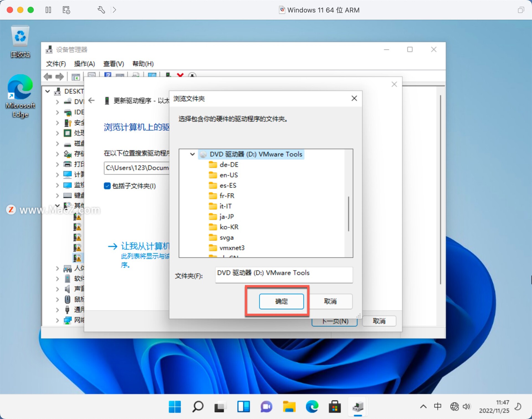Open the Microsoft Store from the taskbar
This screenshot has width=532, height=419.
pyautogui.click(x=335, y=407)
